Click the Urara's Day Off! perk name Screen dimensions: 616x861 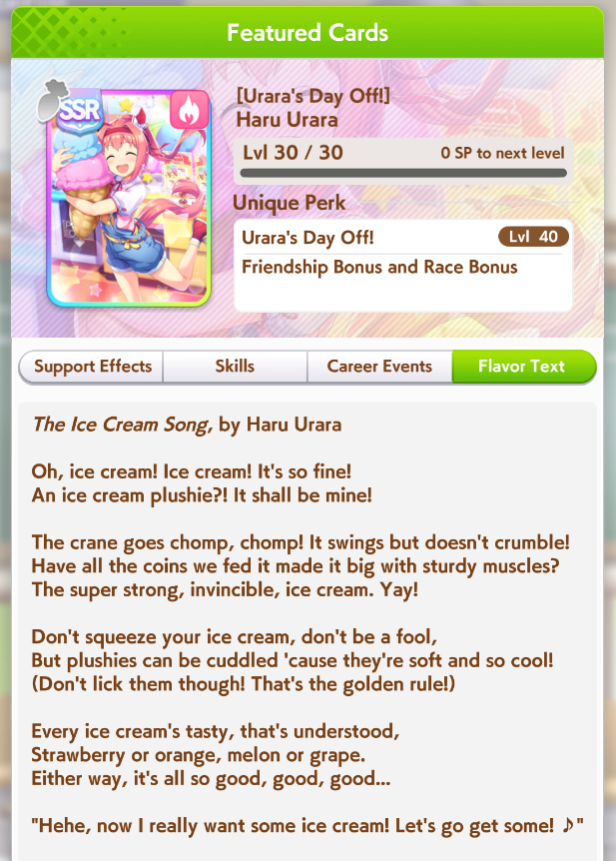308,238
